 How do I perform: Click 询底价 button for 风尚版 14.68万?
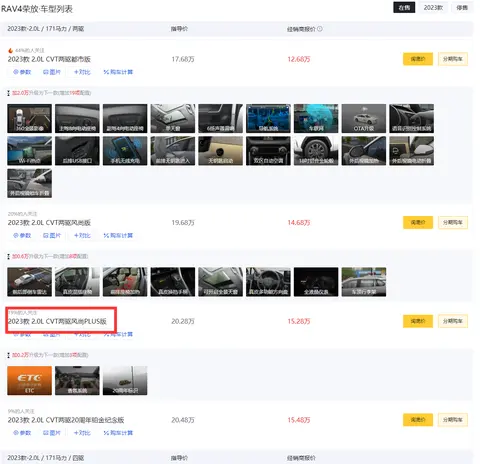tap(418, 222)
